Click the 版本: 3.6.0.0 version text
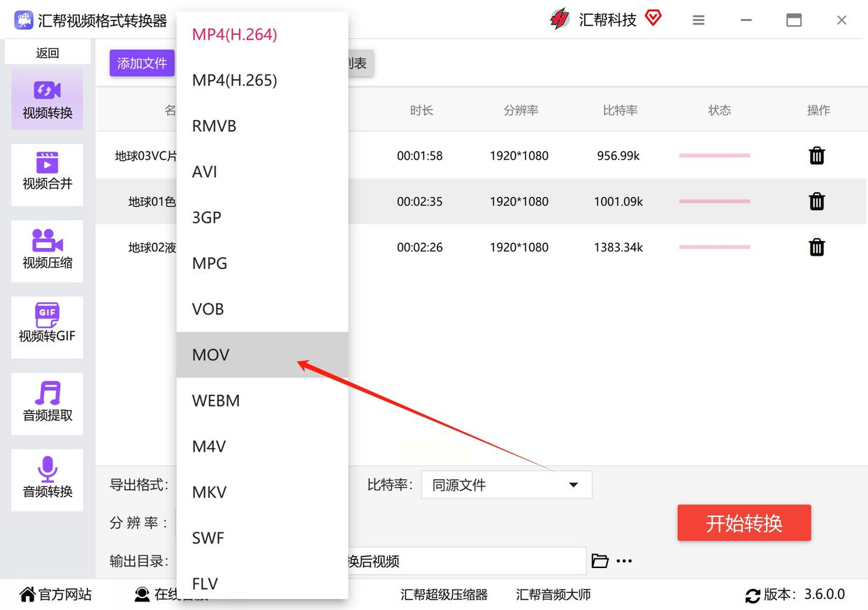 point(804,595)
